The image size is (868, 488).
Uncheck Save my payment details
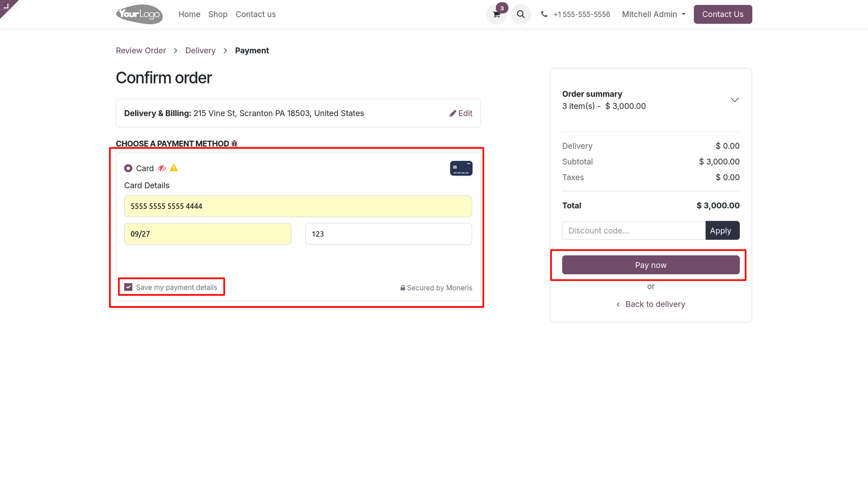click(128, 287)
